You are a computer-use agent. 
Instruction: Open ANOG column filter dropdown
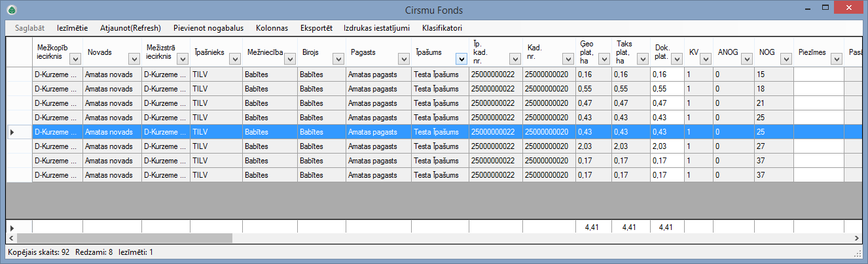tap(746, 59)
